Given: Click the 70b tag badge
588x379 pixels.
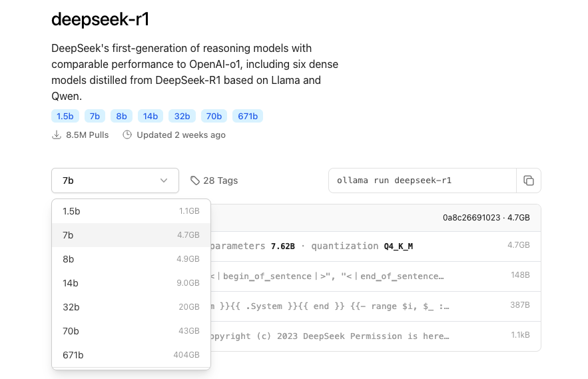Looking at the screenshot, I should pyautogui.click(x=214, y=117).
